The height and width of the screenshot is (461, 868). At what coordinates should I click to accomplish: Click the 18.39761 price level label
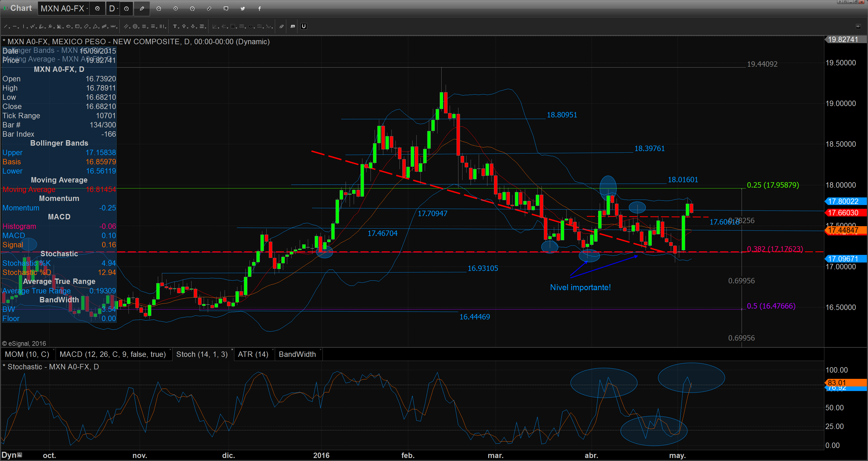pos(649,149)
